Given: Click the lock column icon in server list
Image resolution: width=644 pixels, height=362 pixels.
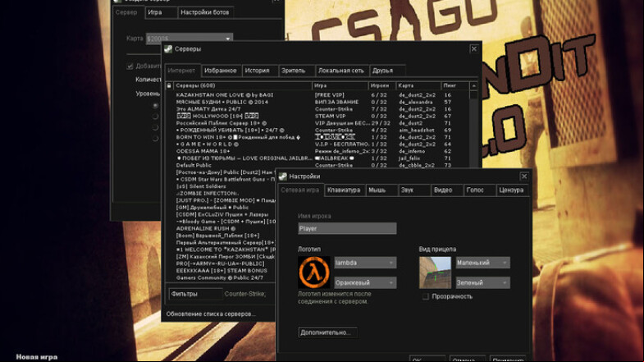Looking at the screenshot, I should [x=169, y=85].
